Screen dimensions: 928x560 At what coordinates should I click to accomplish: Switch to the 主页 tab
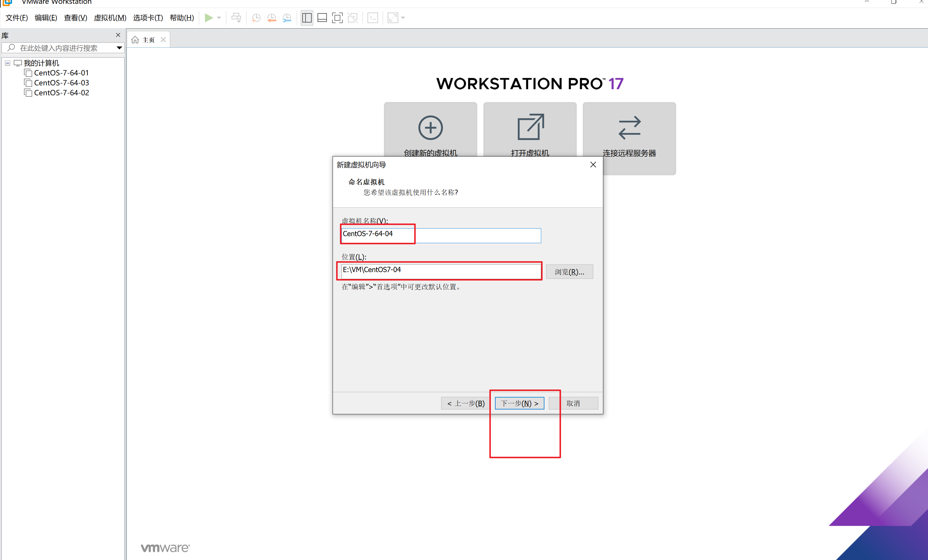click(148, 39)
